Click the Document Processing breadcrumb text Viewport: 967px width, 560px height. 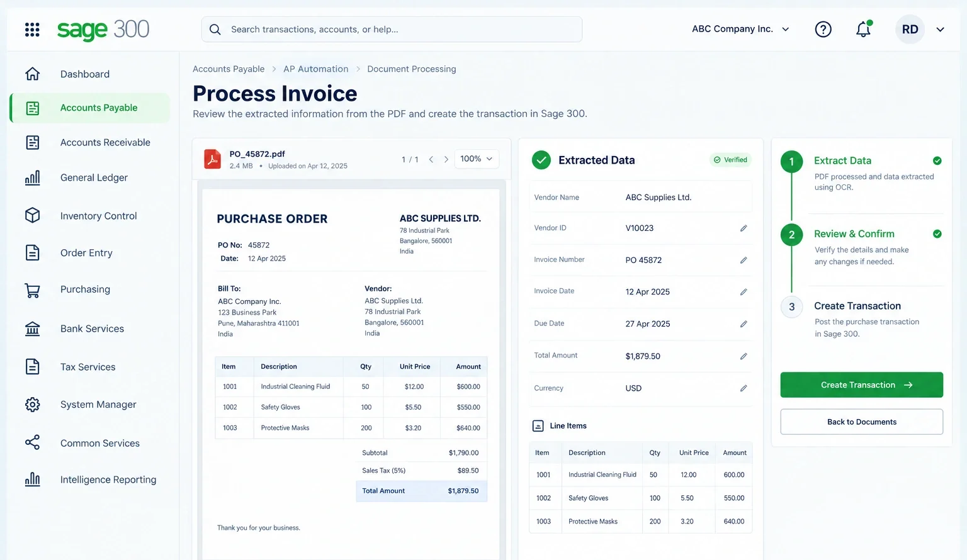(x=412, y=69)
